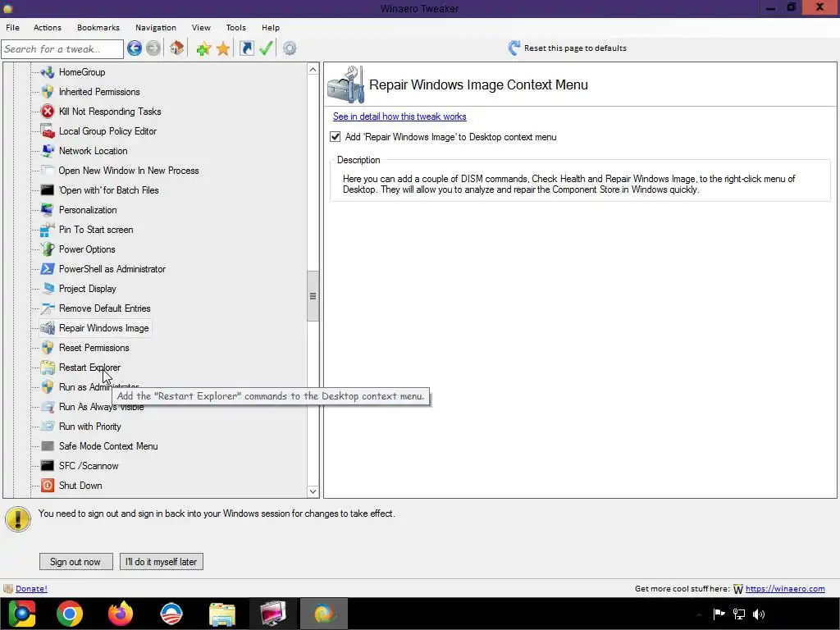The height and width of the screenshot is (630, 840).
Task: Click the Project Display icon
Action: 48,289
